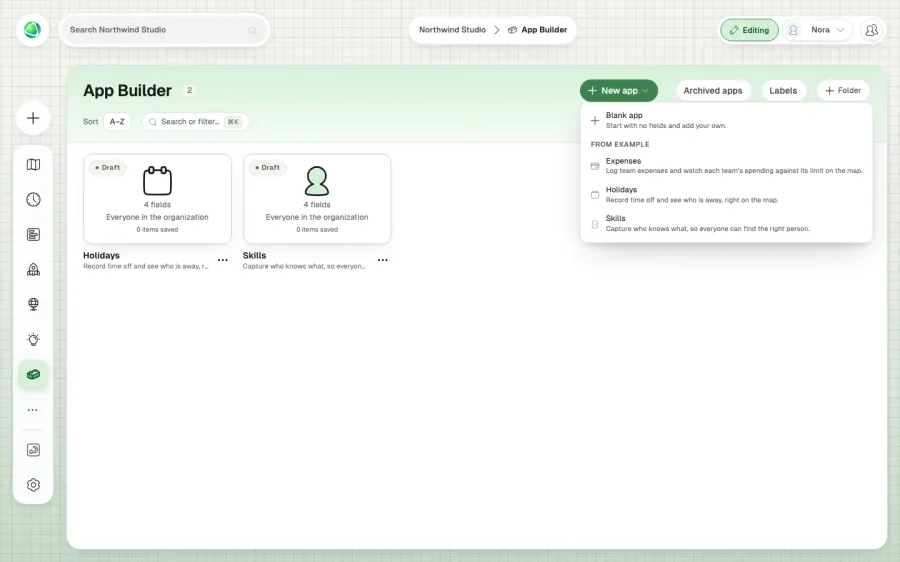This screenshot has height=562, width=900.
Task: Click the magnifier icon in global search
Action: pos(252,30)
